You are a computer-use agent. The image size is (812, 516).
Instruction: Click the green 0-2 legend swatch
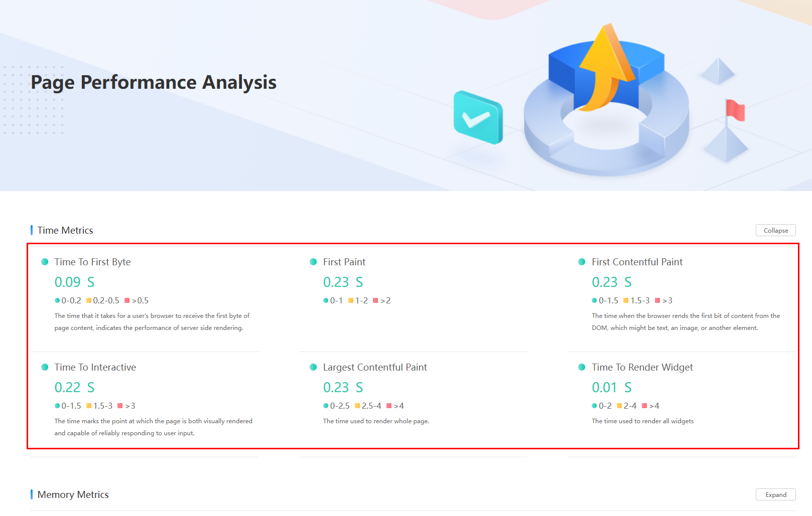click(594, 406)
